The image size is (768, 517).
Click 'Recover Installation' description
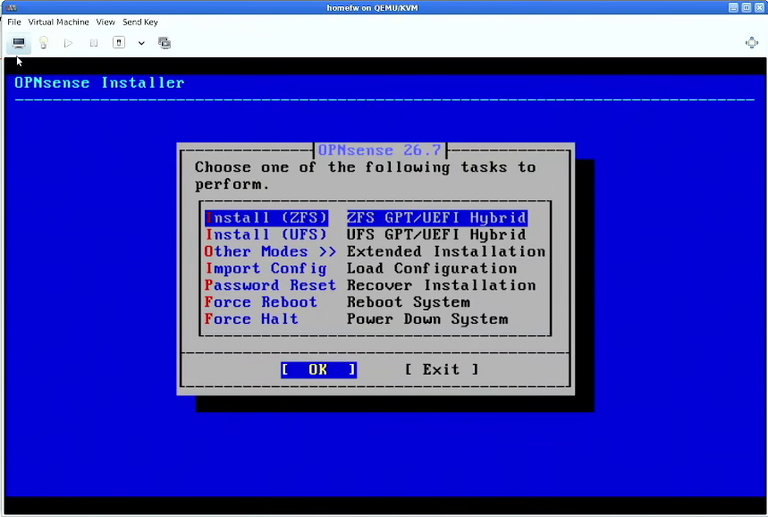tap(441, 285)
